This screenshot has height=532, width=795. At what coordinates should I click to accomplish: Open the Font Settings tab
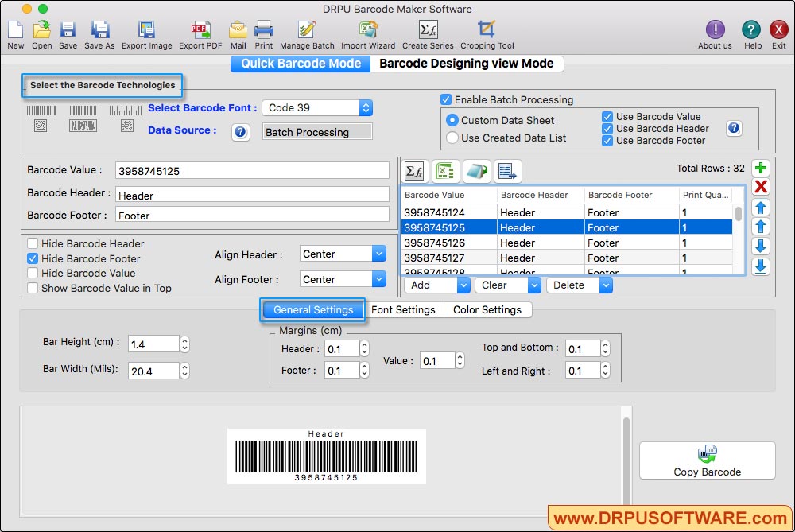(x=404, y=309)
